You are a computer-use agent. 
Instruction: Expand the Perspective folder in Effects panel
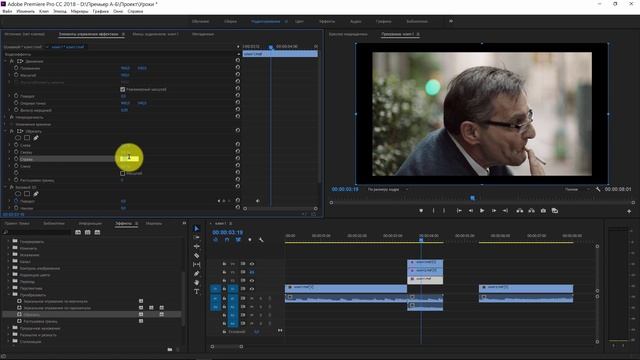pos(9,288)
